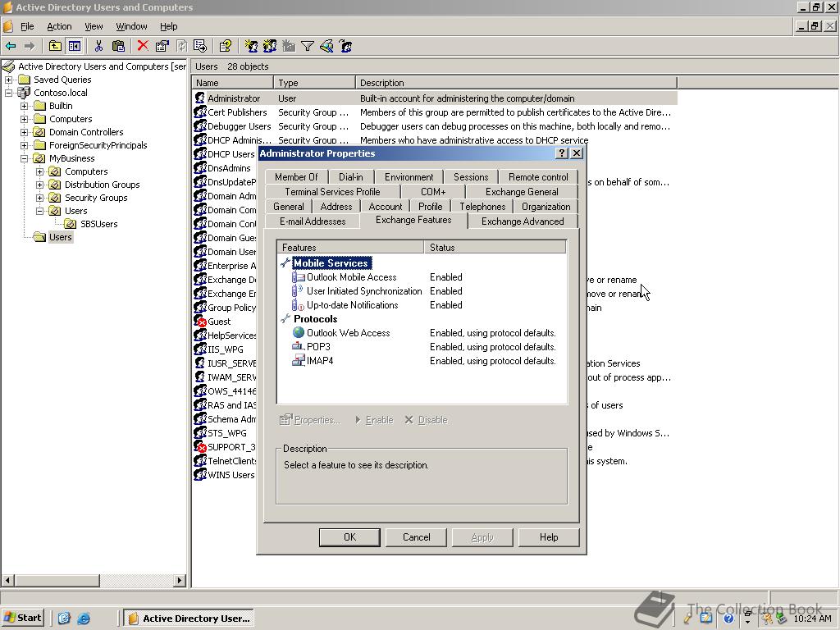Click the Internet Explorer quick launch icon
840x630 pixels.
point(84,619)
